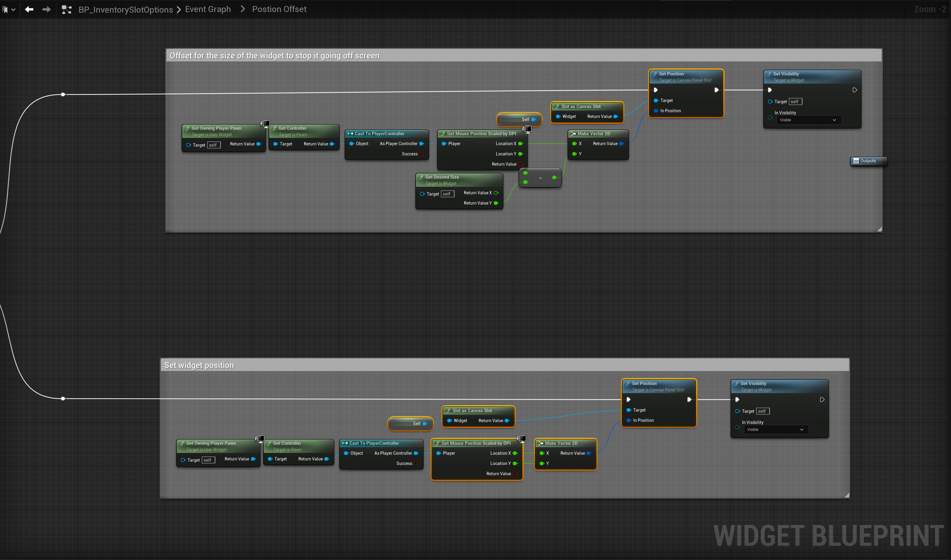Open BP_InventorySlotOptions in breadcrumb
Viewport: 951px width, 560px height.
tap(125, 10)
